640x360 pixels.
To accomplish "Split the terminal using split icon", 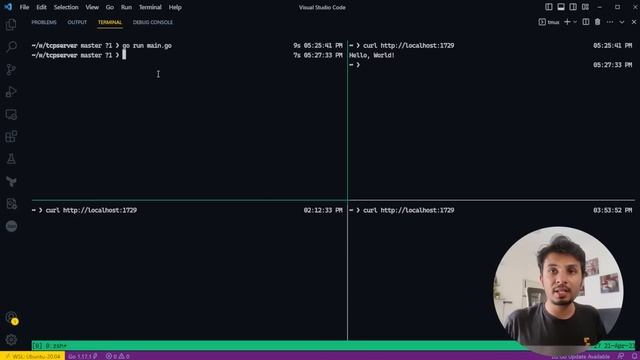I will tap(586, 22).
